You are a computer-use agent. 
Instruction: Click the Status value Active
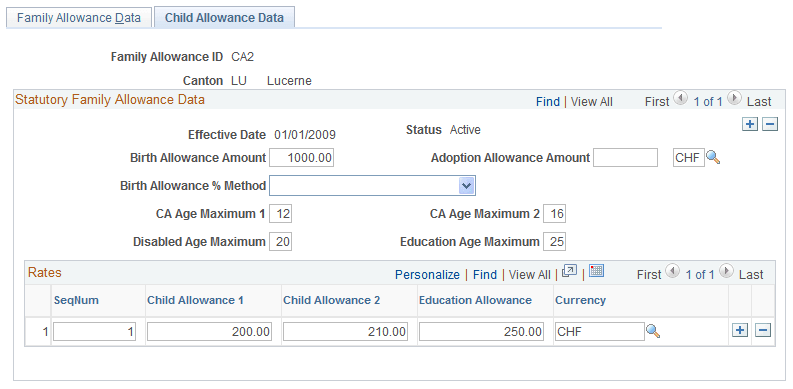pyautogui.click(x=465, y=130)
